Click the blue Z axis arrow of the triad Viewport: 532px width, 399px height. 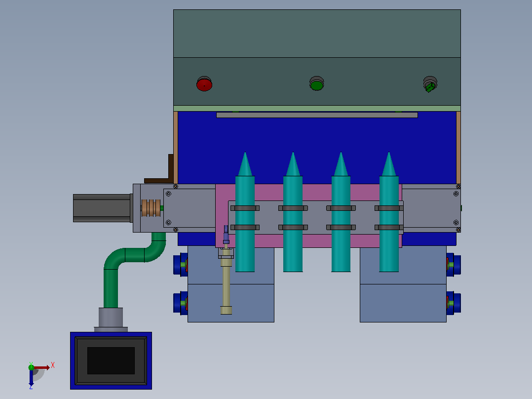click(x=31, y=377)
